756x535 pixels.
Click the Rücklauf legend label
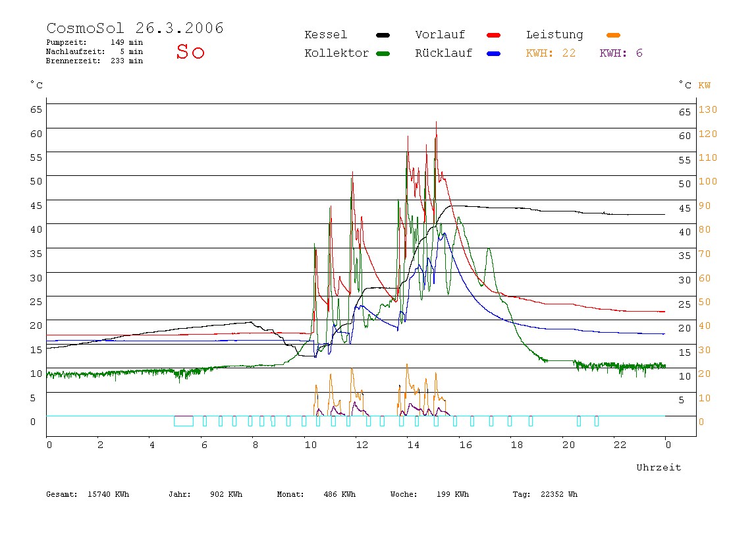[x=444, y=53]
